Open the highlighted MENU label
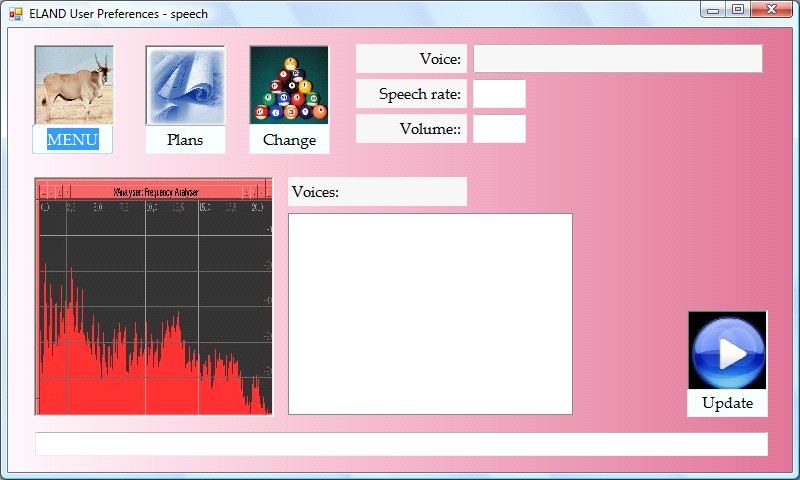The width and height of the screenshot is (800, 480). [73, 140]
